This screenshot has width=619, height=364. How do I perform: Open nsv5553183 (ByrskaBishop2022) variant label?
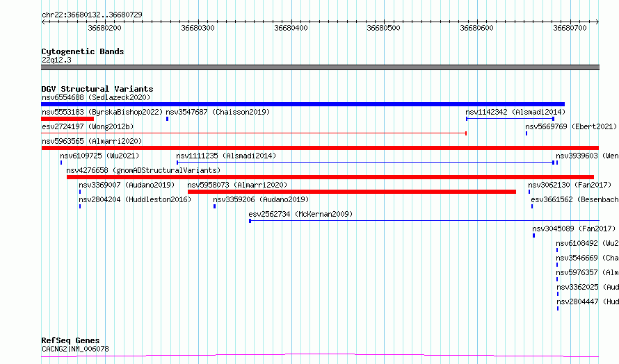click(x=102, y=112)
